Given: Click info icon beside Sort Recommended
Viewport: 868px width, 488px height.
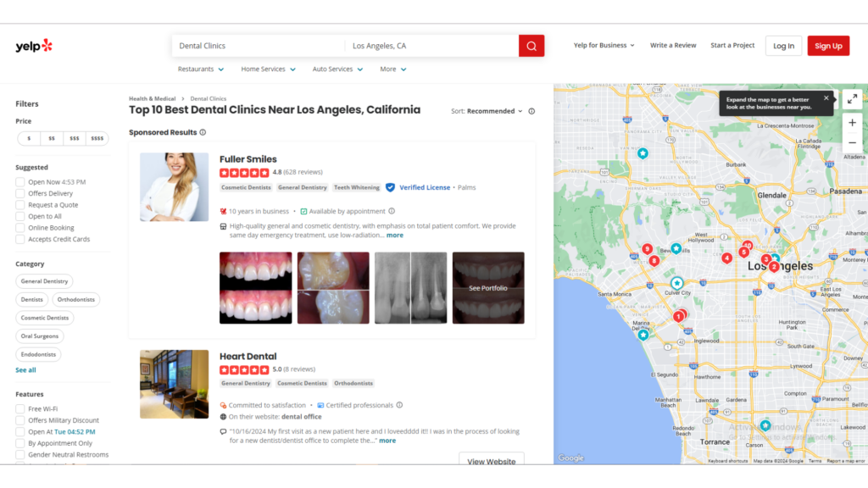Looking at the screenshot, I should 531,111.
